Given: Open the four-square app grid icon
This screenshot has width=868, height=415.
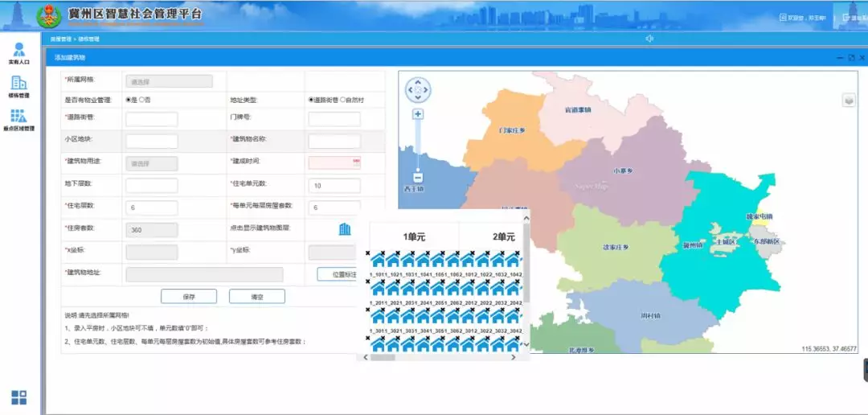Looking at the screenshot, I should (x=18, y=397).
